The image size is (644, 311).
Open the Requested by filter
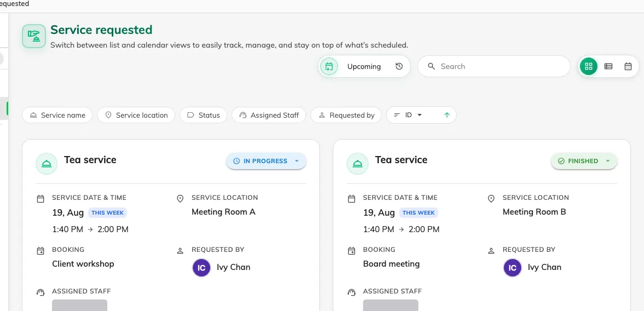tap(346, 115)
